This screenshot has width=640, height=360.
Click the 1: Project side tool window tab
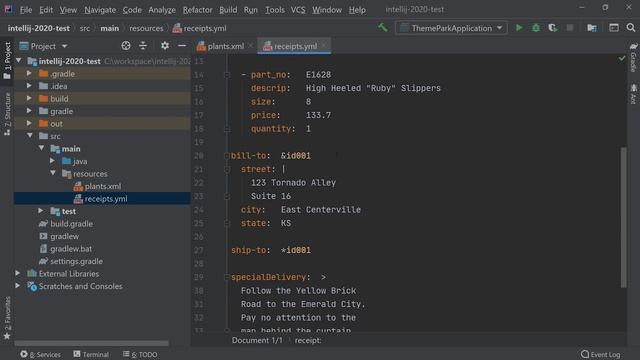[7, 60]
